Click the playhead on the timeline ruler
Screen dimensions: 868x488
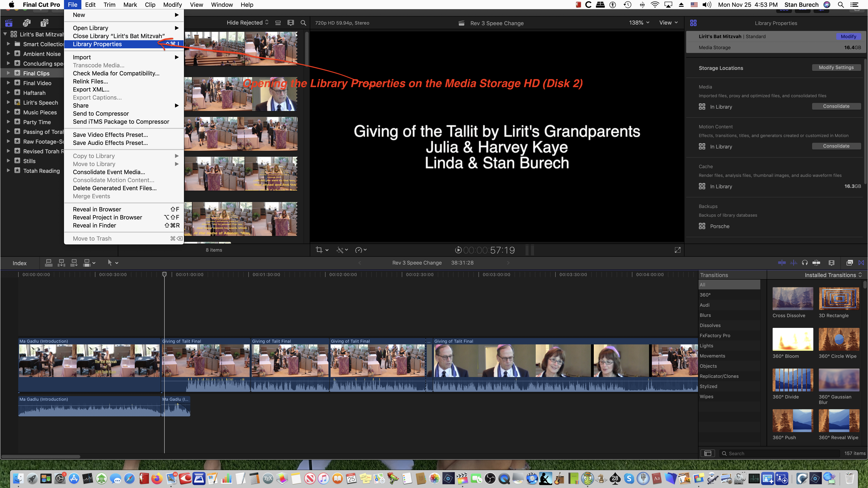(x=164, y=274)
